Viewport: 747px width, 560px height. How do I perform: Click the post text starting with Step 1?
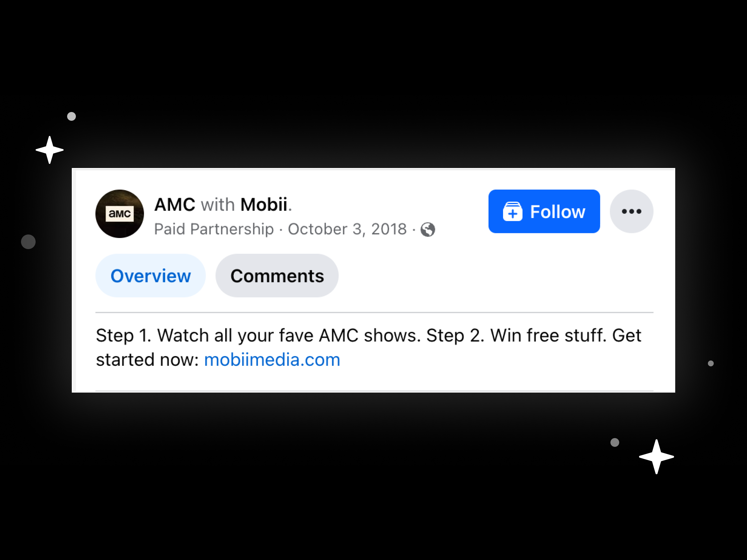click(369, 347)
